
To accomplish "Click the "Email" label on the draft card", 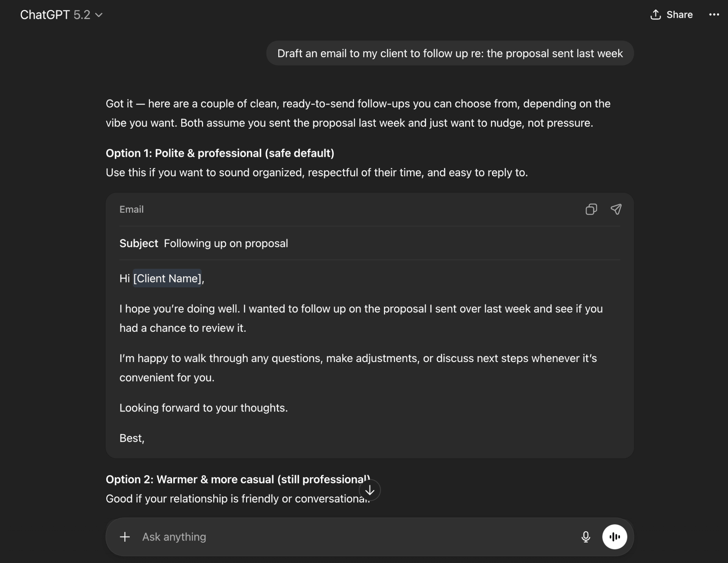I will coord(132,209).
